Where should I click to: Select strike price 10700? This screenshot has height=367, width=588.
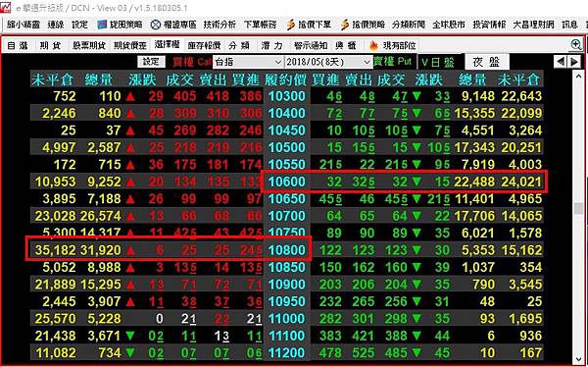click(287, 216)
